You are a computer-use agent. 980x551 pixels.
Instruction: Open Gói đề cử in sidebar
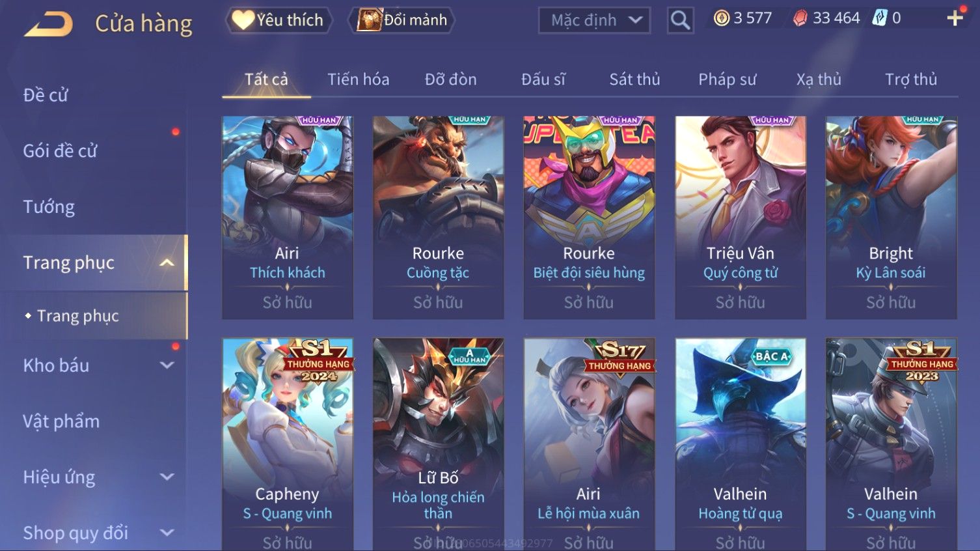click(x=60, y=151)
